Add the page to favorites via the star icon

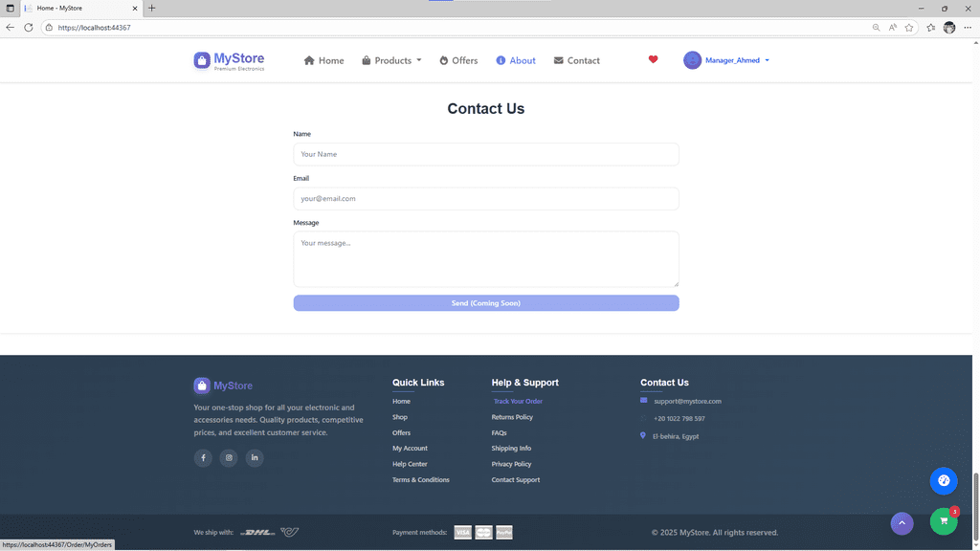click(x=909, y=28)
